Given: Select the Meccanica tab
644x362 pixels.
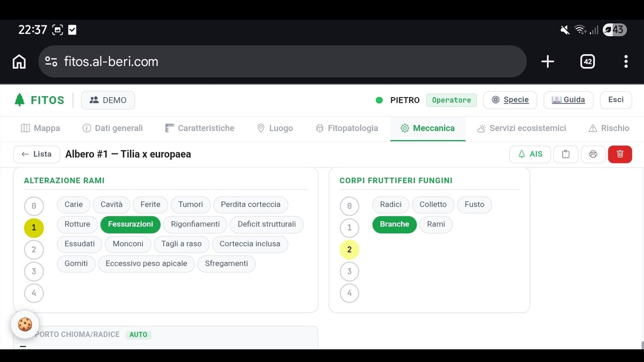Looking at the screenshot, I should (x=428, y=128).
